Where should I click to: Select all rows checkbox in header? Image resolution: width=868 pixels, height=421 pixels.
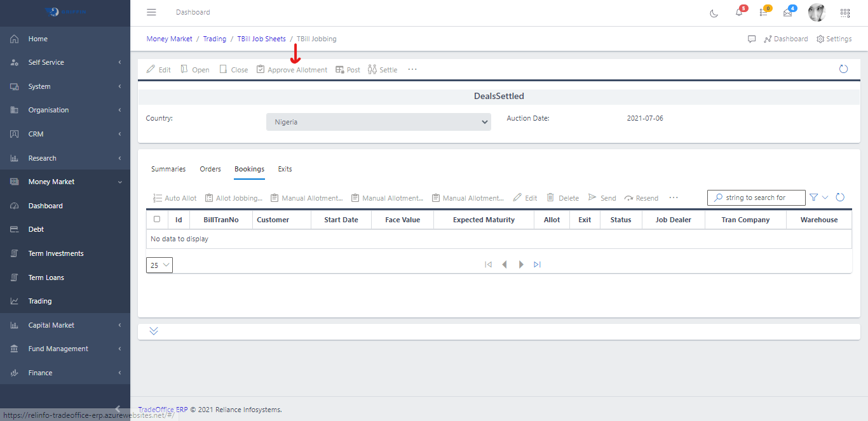(157, 219)
